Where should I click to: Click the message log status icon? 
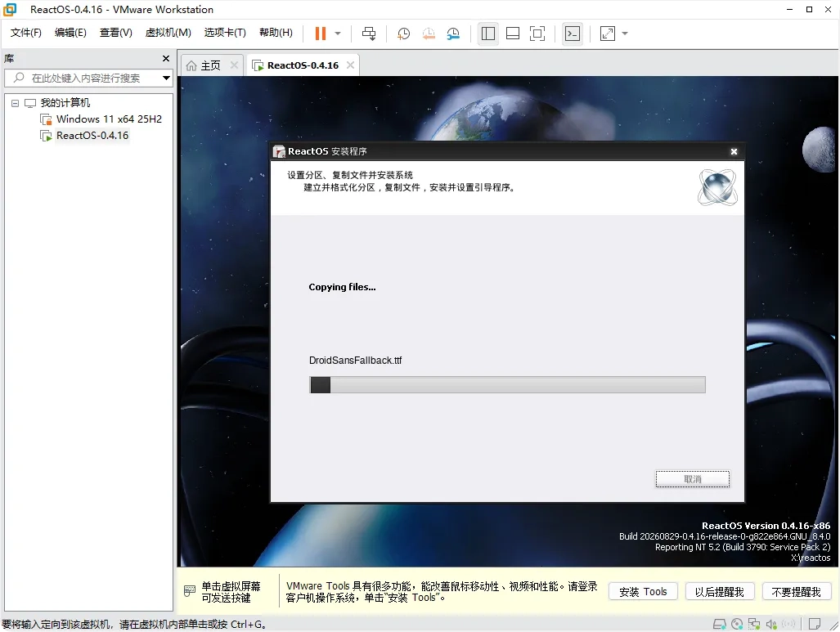click(815, 624)
